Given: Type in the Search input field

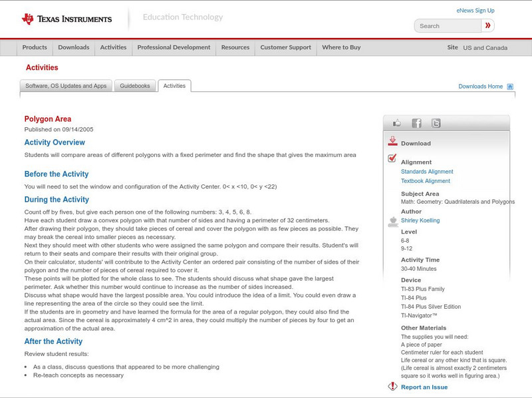Looking at the screenshot, I should (447, 26).
